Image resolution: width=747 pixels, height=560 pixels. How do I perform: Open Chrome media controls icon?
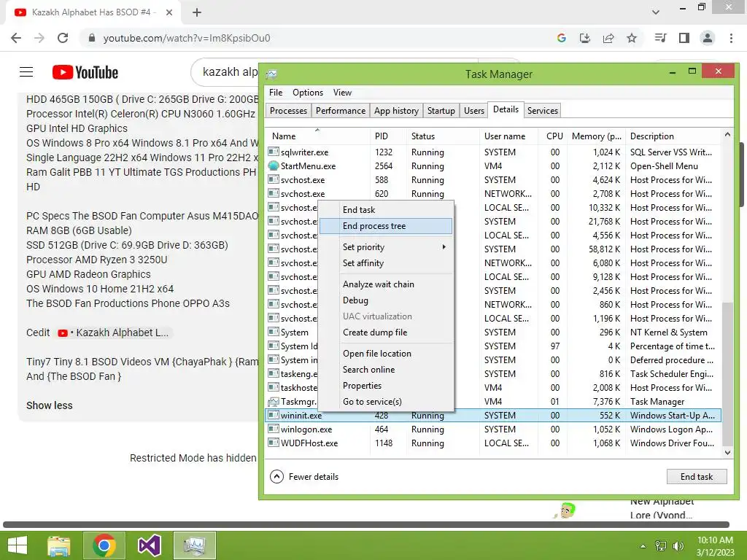[x=661, y=38]
